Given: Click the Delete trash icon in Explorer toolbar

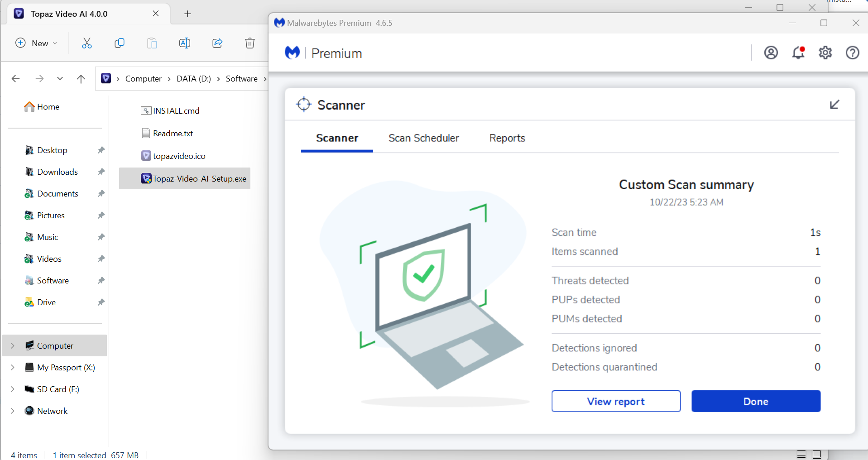Looking at the screenshot, I should point(250,43).
